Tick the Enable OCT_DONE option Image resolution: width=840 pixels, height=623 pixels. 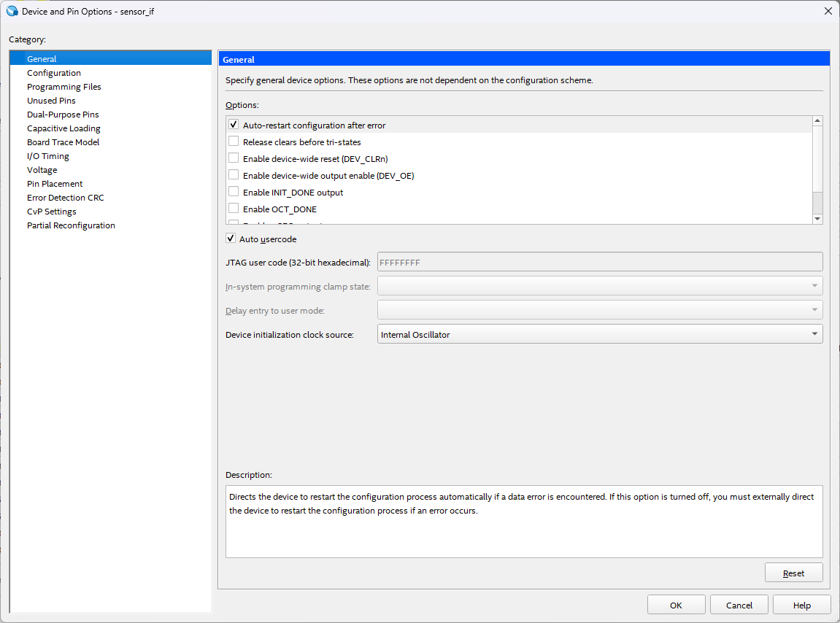pyautogui.click(x=234, y=209)
